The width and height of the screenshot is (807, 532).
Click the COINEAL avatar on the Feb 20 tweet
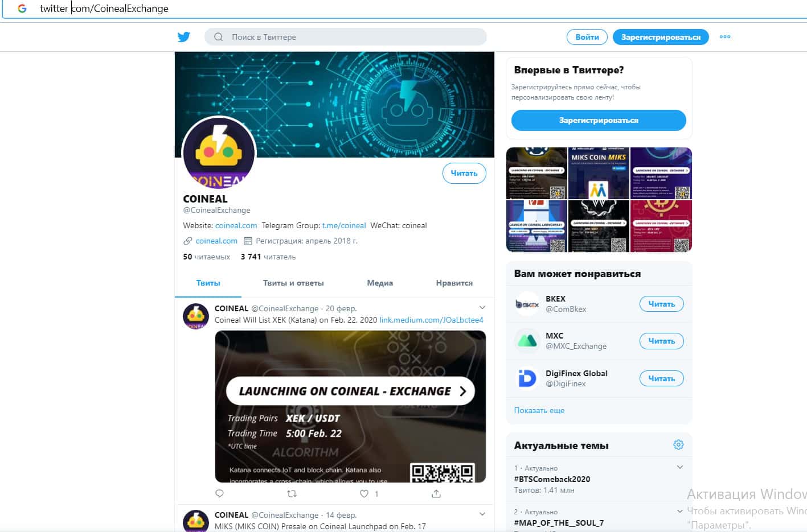tap(195, 316)
